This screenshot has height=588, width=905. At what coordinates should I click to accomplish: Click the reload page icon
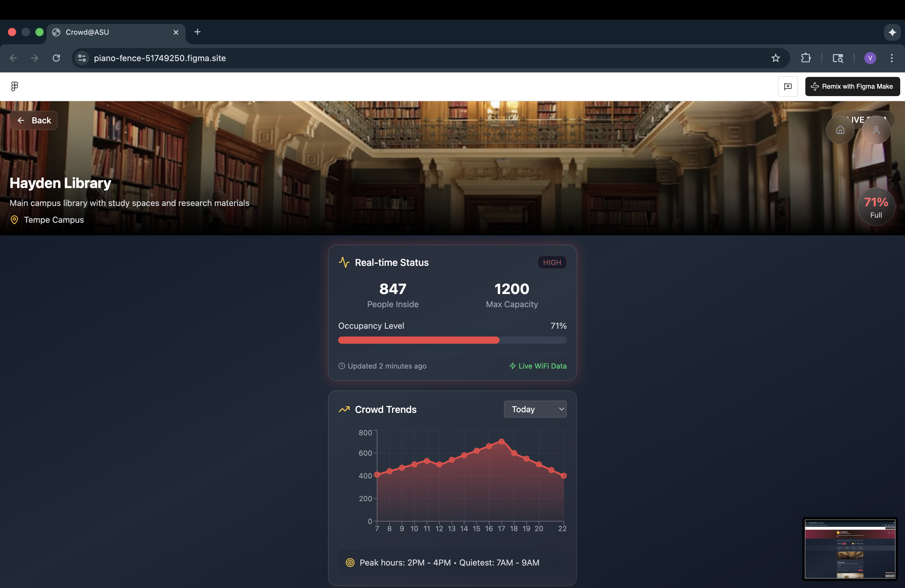click(x=56, y=58)
